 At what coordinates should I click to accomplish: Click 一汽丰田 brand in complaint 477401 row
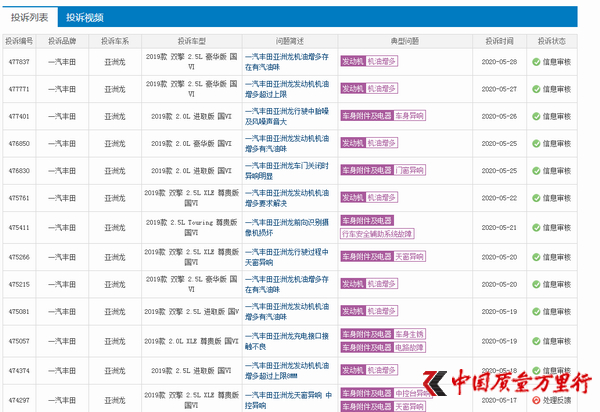62,116
